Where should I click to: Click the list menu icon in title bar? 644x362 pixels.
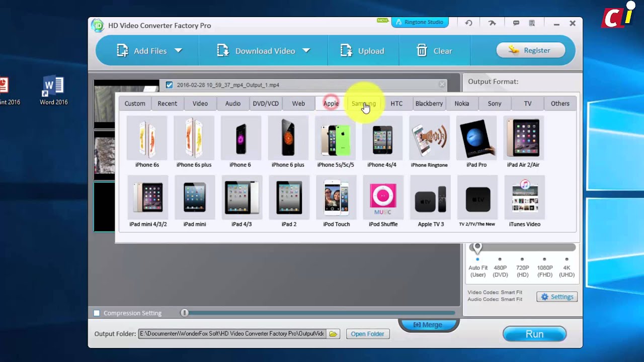[x=532, y=23]
